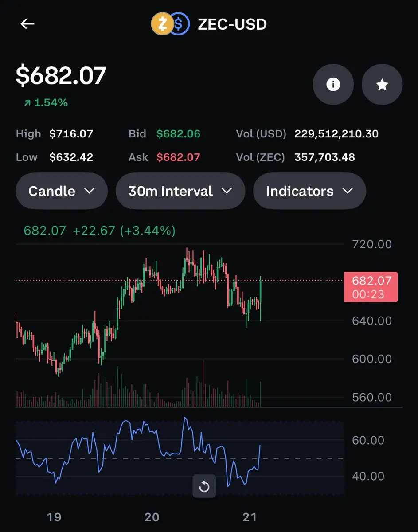The height and width of the screenshot is (532, 418).
Task: Tap the RSI 60.00 axis label
Action: [x=368, y=440]
